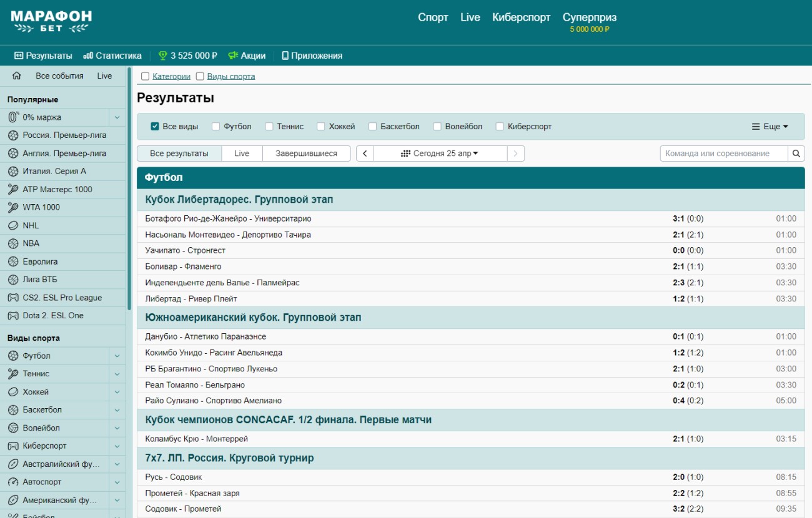Tick the Хоккей filter checkbox

[x=321, y=127]
